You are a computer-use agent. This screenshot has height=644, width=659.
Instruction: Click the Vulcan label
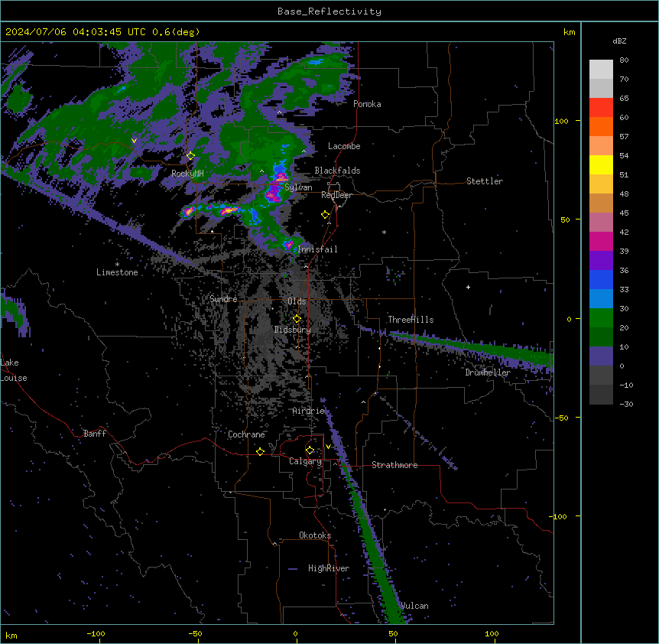pyautogui.click(x=414, y=606)
